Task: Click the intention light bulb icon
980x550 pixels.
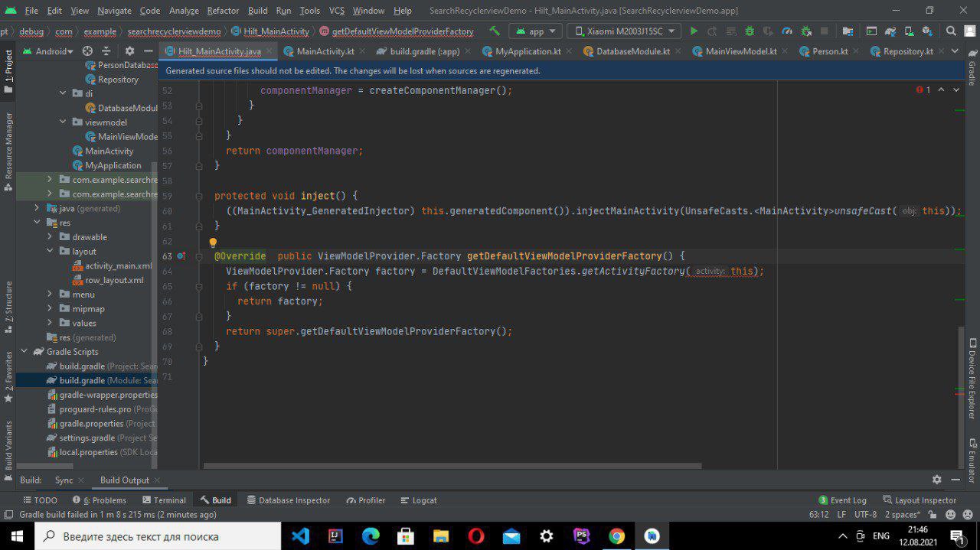Action: (x=213, y=242)
